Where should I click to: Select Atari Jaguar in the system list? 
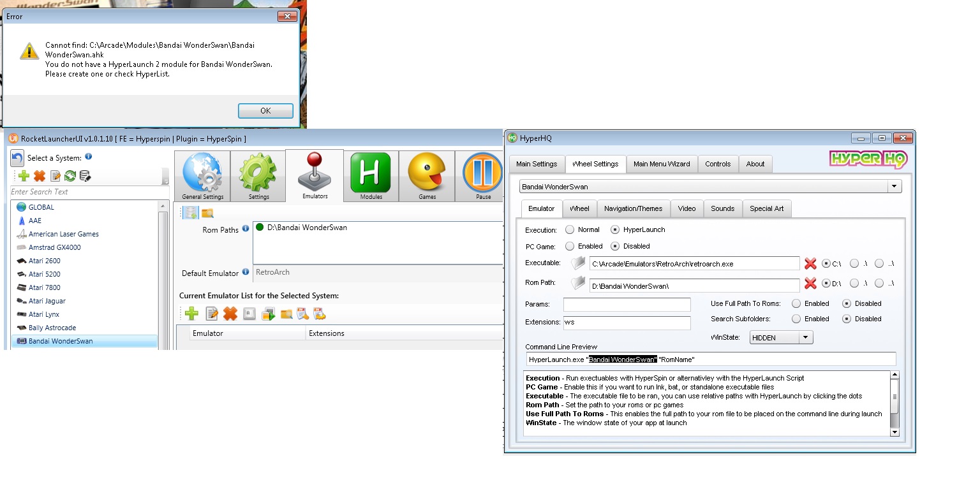pos(47,301)
